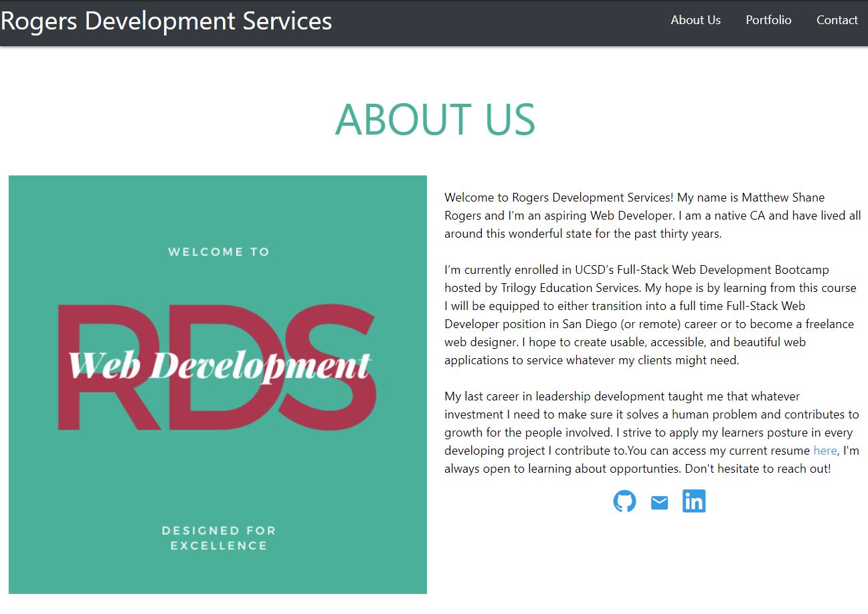The image size is (868, 614).
Task: Click the Contact link in the header
Action: click(837, 20)
